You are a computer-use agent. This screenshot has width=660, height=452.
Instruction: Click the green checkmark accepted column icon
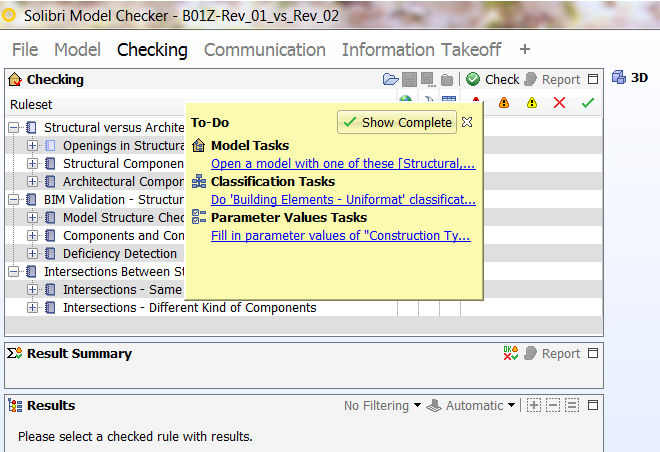pyautogui.click(x=588, y=103)
